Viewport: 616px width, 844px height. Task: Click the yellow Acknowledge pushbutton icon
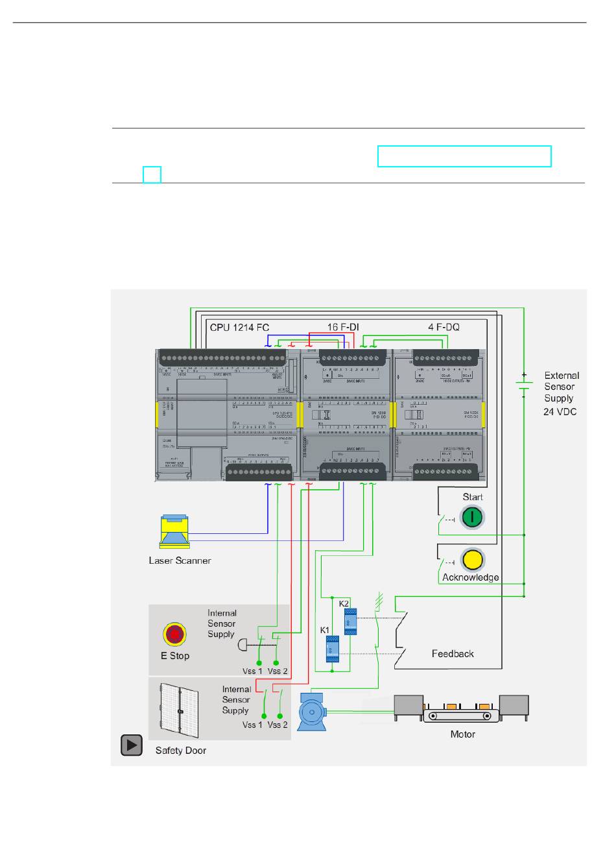(473, 559)
